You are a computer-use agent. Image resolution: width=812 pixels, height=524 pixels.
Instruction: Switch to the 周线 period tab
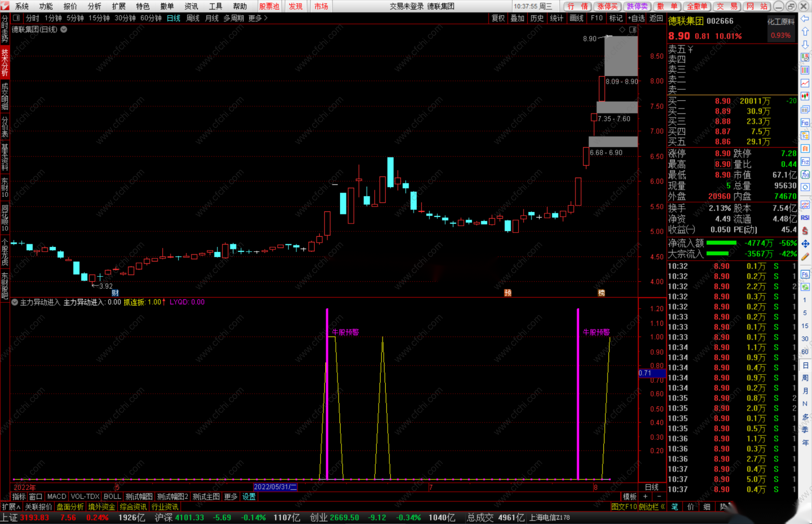pyautogui.click(x=192, y=18)
